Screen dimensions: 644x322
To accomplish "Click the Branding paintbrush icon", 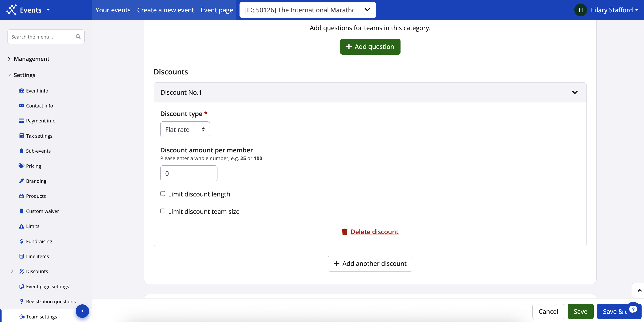I will (x=21, y=181).
